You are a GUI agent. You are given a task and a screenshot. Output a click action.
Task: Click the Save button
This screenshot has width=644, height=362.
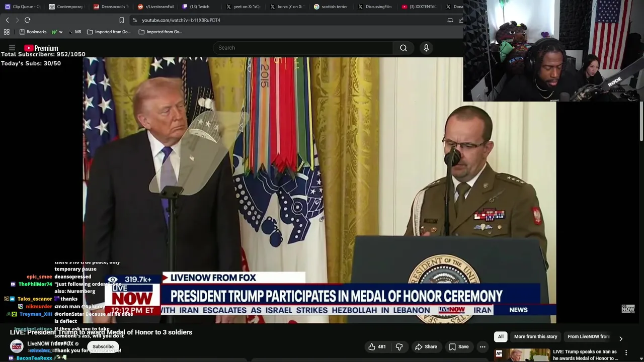(x=458, y=346)
